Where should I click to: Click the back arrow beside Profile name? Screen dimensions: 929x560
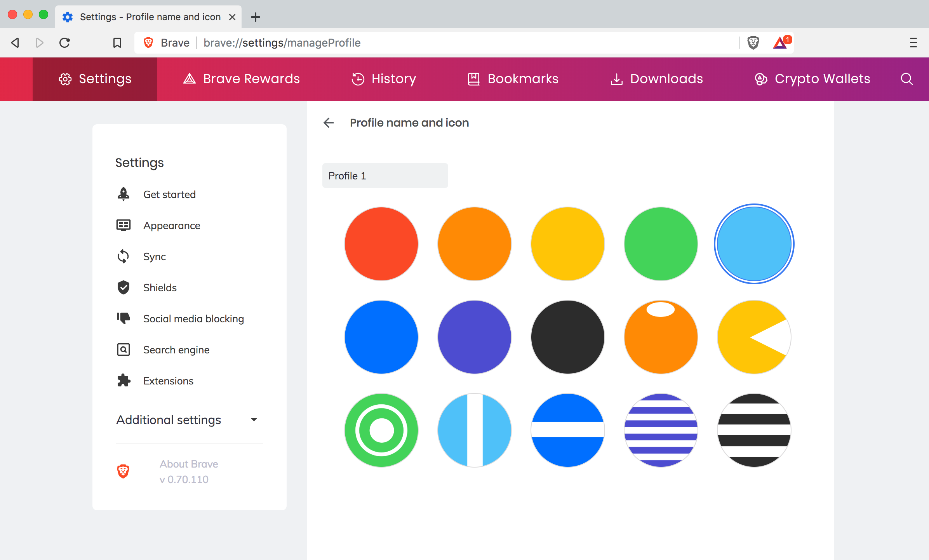pos(329,123)
